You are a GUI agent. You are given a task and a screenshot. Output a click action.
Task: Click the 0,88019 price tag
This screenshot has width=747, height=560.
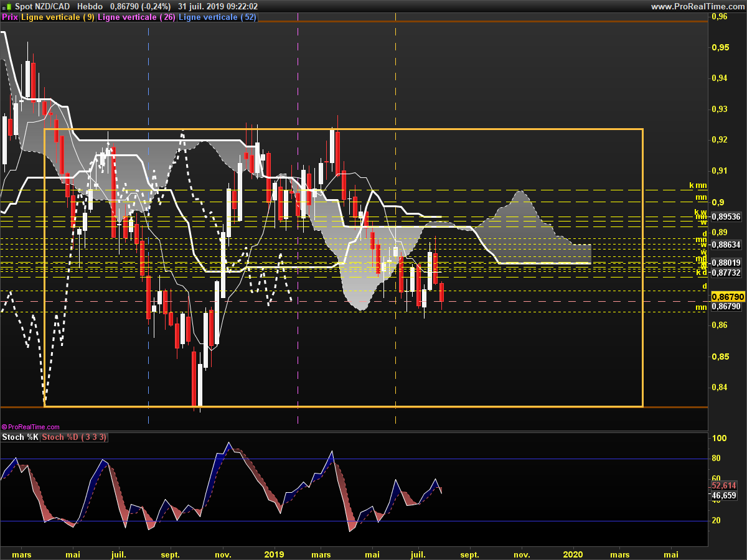pyautogui.click(x=726, y=263)
